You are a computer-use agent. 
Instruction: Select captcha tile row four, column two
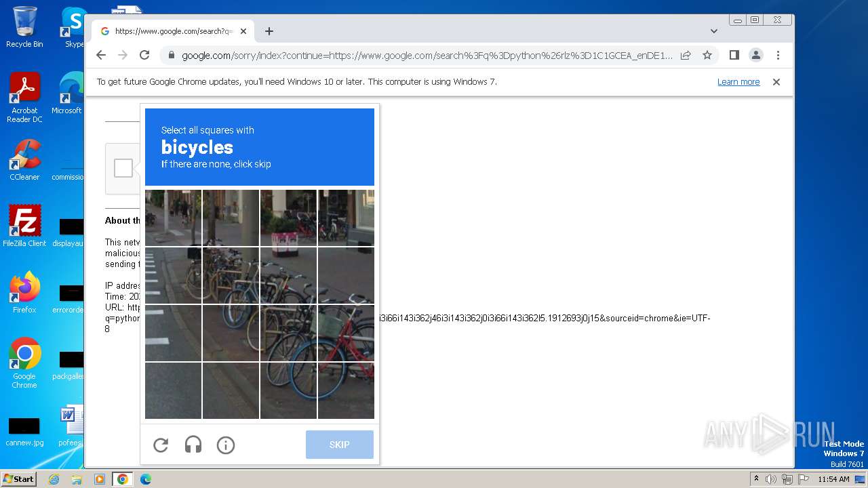point(231,390)
